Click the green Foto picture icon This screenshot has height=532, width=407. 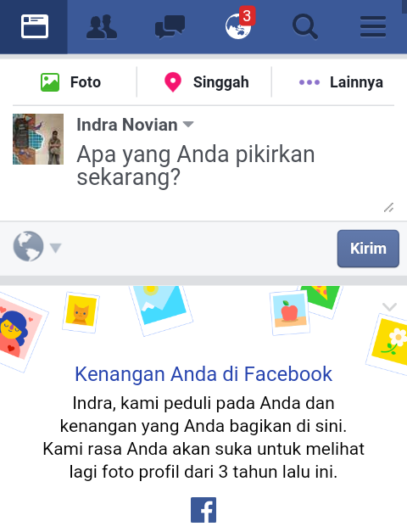(50, 82)
